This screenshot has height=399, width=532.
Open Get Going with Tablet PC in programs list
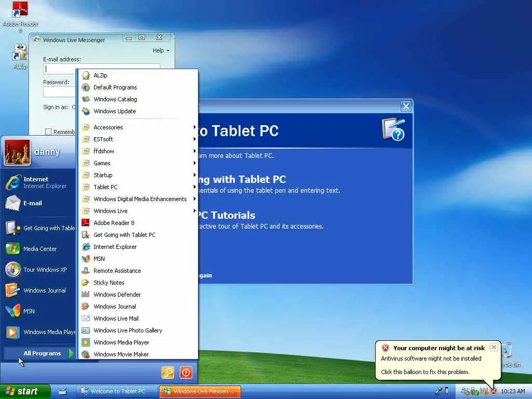(x=138, y=235)
